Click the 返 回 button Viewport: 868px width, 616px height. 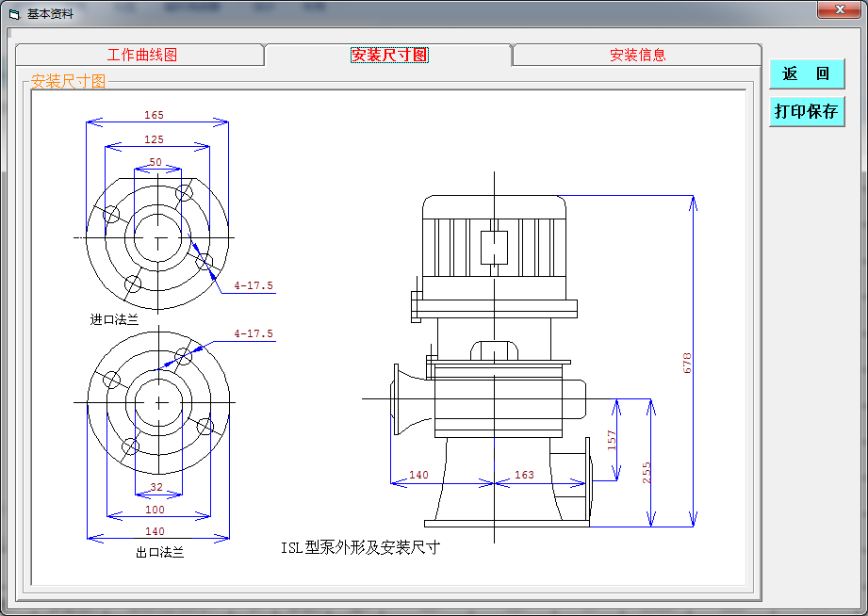(807, 73)
